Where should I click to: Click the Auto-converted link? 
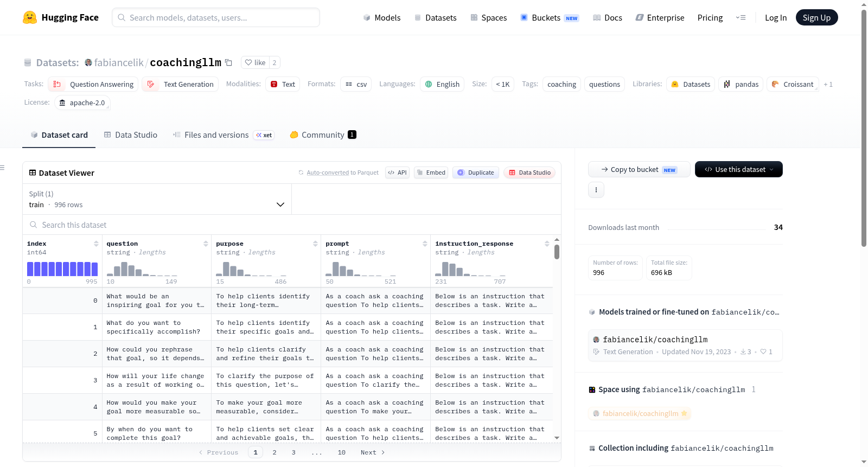coord(328,172)
